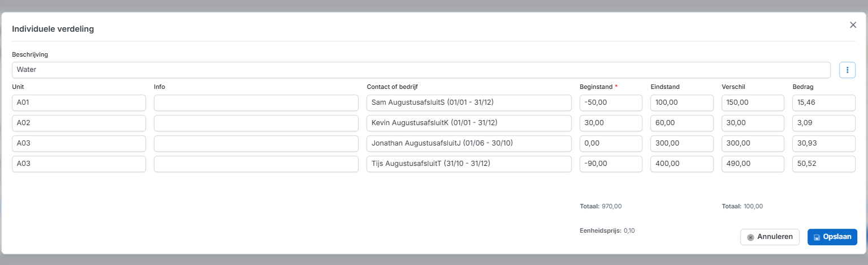Edit the Beginstand value -50,00
The image size is (868, 265).
611,103
